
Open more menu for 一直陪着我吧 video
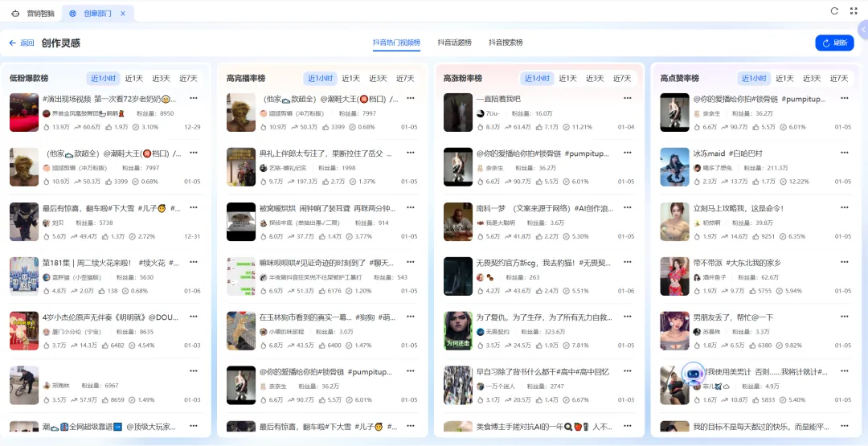tap(628, 98)
